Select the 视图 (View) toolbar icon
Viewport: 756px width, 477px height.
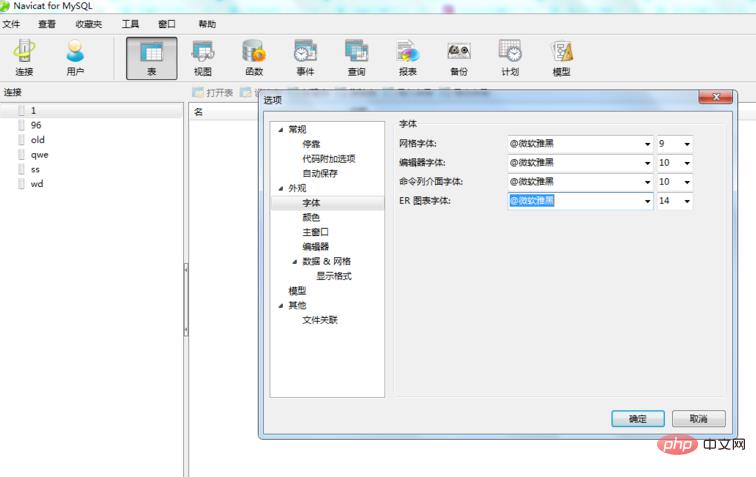click(x=202, y=57)
